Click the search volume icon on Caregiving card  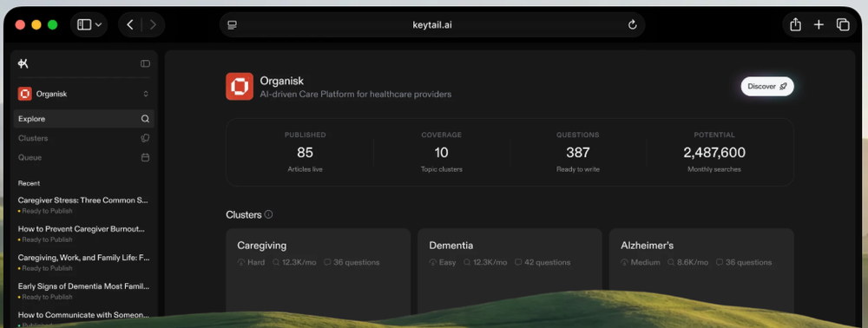[276, 262]
